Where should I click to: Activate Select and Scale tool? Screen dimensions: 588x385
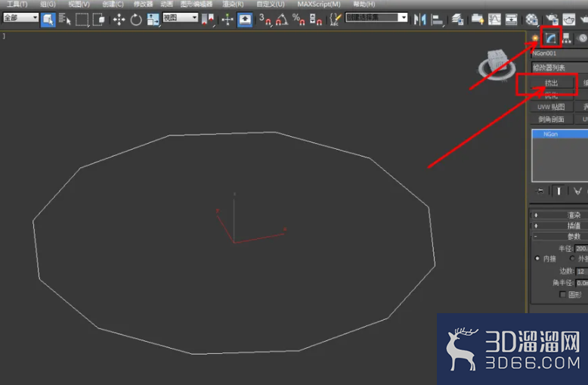(x=153, y=19)
